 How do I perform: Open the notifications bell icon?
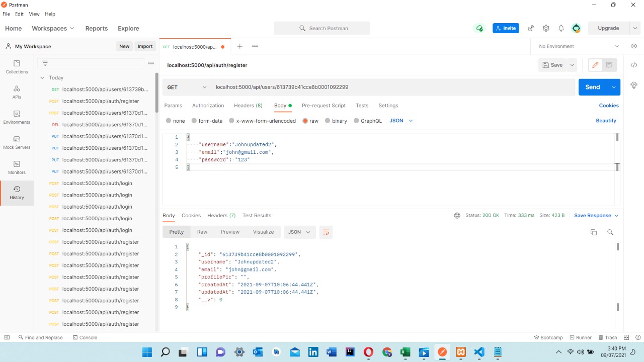561,28
